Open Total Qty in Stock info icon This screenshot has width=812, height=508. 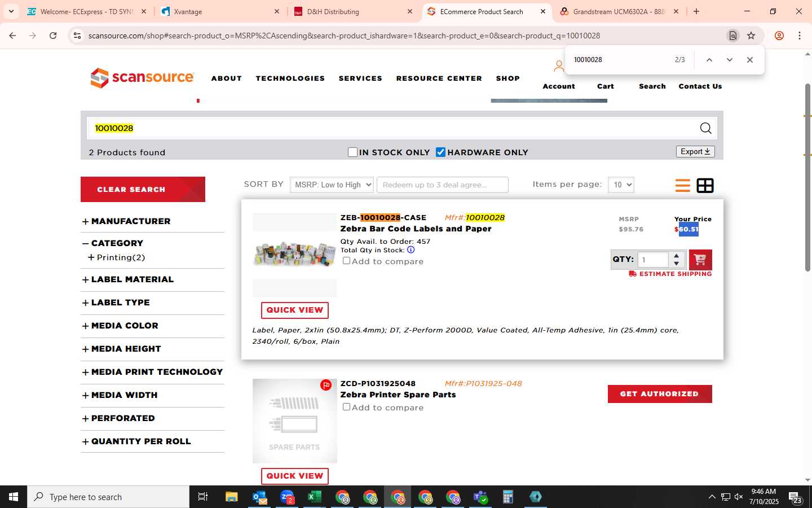coord(411,250)
